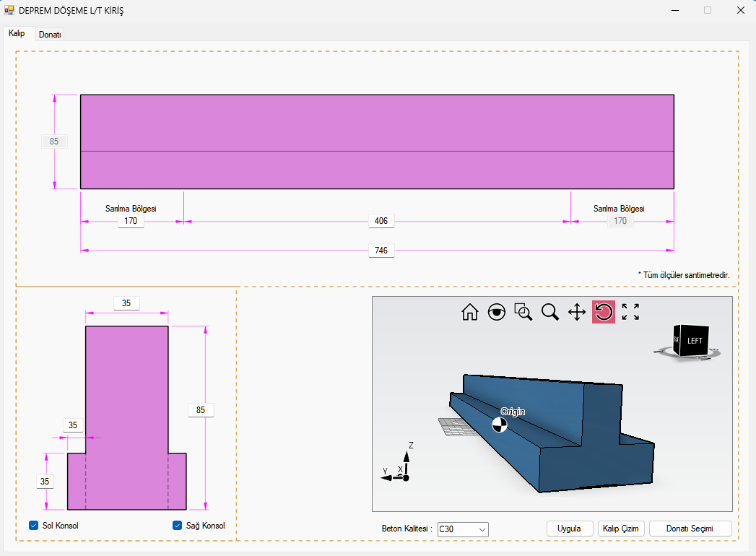Uncheck the Sol Konsol checkbox

tap(34, 526)
